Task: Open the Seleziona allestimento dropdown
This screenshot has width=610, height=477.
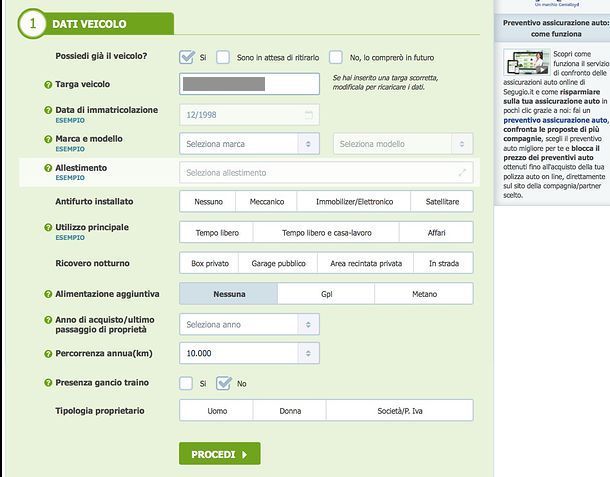Action: pyautogui.click(x=326, y=172)
